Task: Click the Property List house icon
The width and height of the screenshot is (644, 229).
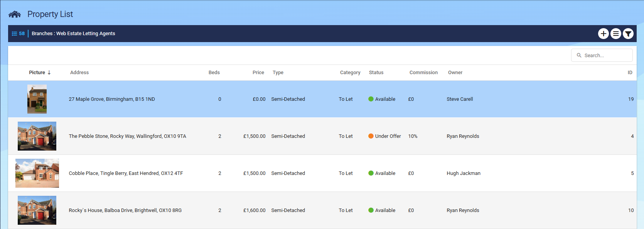Action: pos(15,14)
